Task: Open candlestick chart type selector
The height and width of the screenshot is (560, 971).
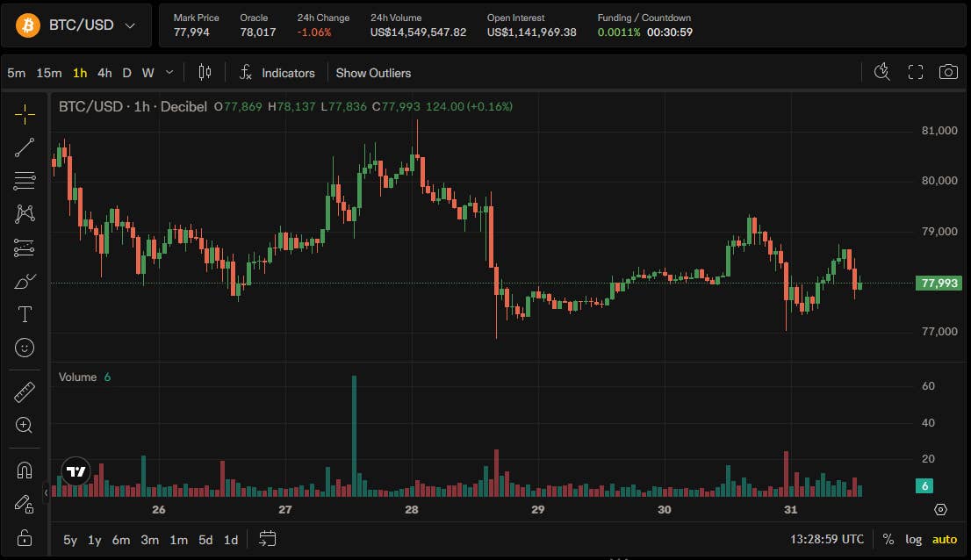Action: click(x=205, y=72)
